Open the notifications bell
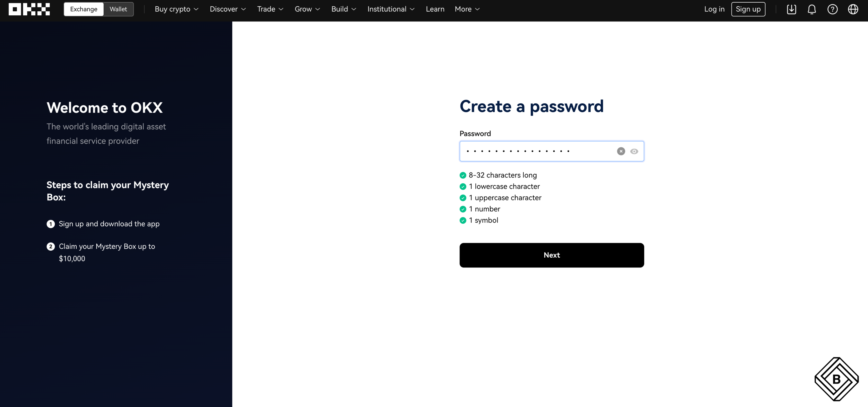The width and height of the screenshot is (868, 407). (x=812, y=9)
